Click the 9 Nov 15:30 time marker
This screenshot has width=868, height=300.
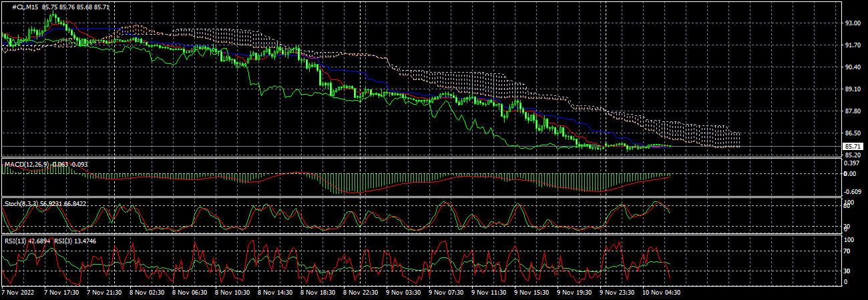(533, 292)
